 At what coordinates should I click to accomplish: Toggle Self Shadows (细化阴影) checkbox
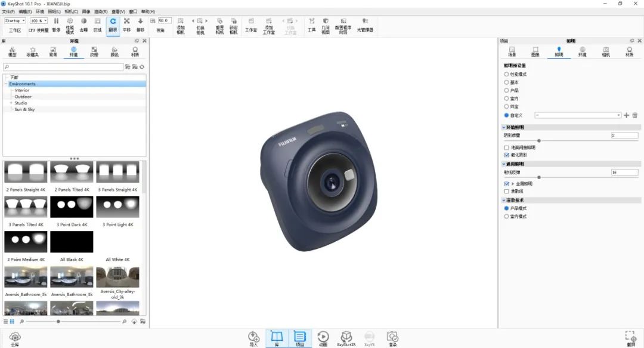[506, 155]
